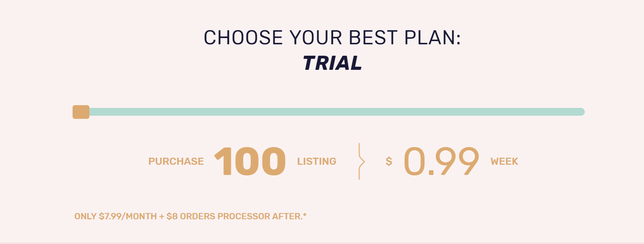Screen dimensions: 644x244
Task: Select the WEEK label
Action: pyautogui.click(x=504, y=161)
